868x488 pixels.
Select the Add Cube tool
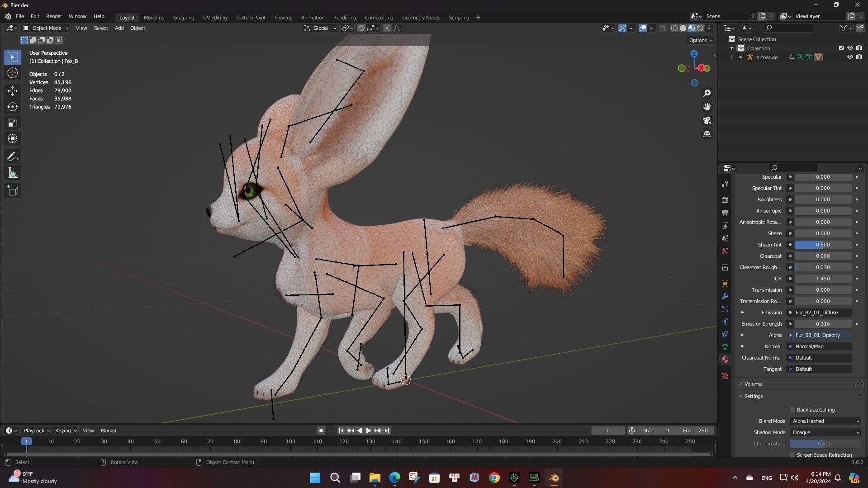pos(13,191)
